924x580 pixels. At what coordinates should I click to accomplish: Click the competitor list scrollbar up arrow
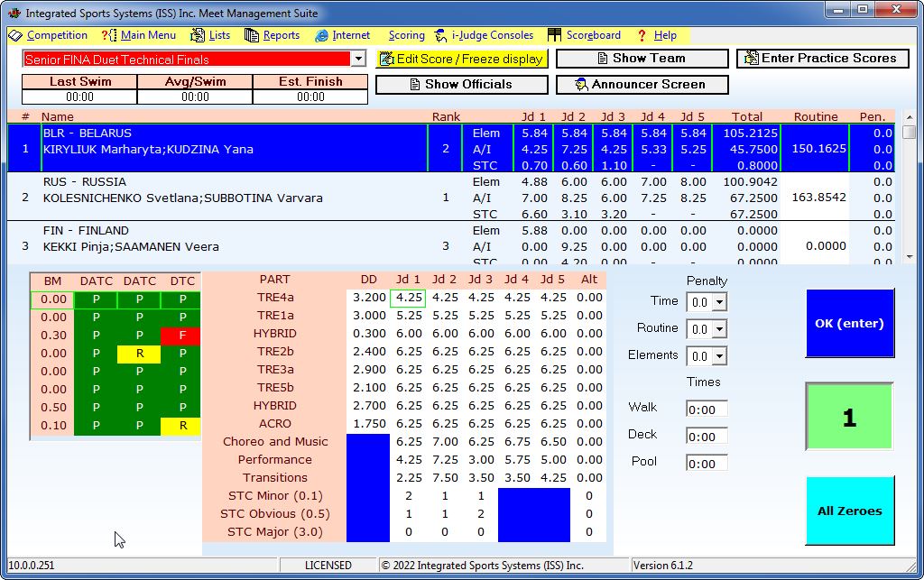(910, 117)
